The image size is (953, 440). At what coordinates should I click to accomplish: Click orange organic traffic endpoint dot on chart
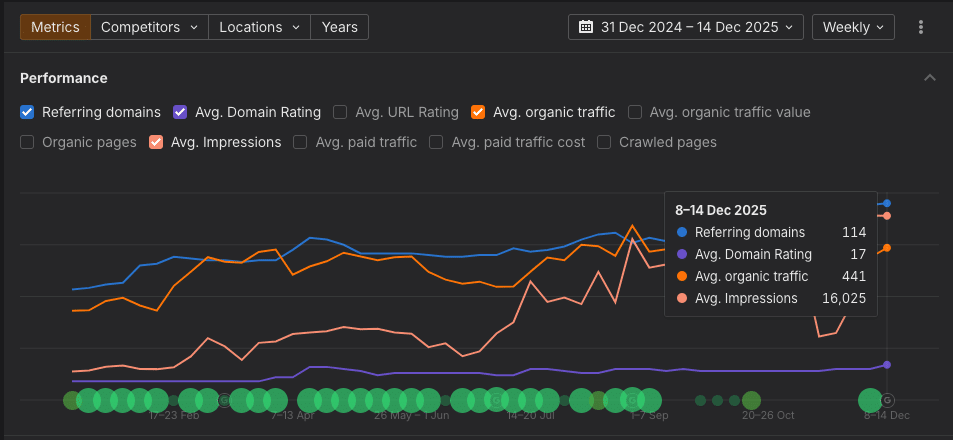pos(887,248)
